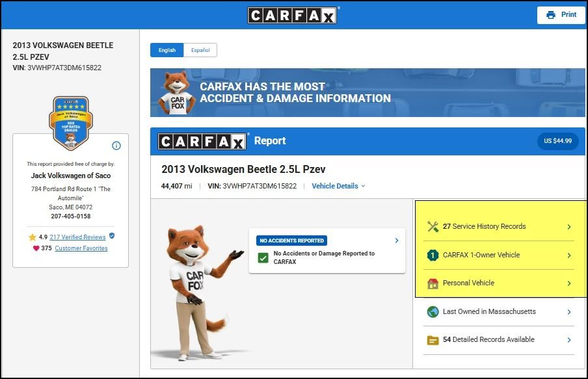The height and width of the screenshot is (379, 588).
Task: Click the Top-Rated Dealer badge
Action: 71,123
